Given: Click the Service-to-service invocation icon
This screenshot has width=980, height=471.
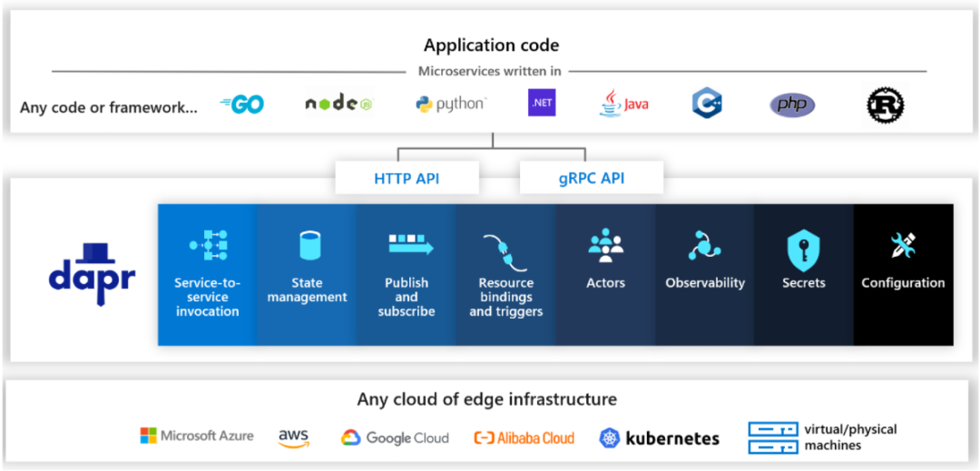Looking at the screenshot, I should click(x=208, y=246).
